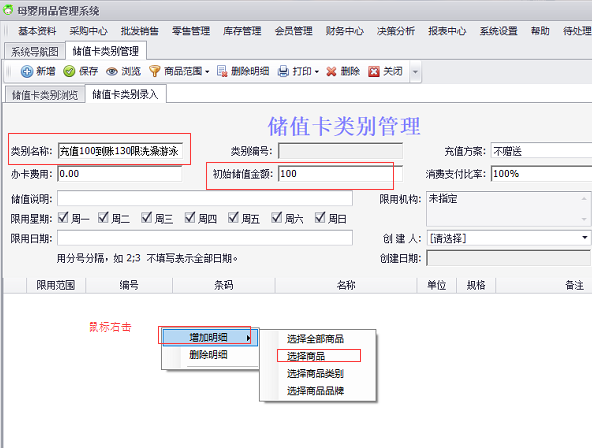This screenshot has width=592, height=448.
Task: Toggle the 周日 checkbox
Action: [320, 218]
